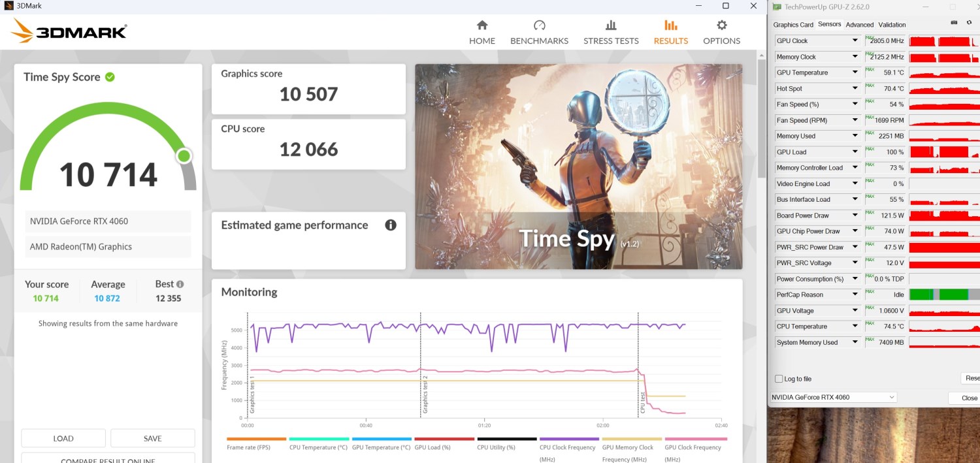
Task: Open the Hot Spot sensor dropdown
Action: [855, 88]
